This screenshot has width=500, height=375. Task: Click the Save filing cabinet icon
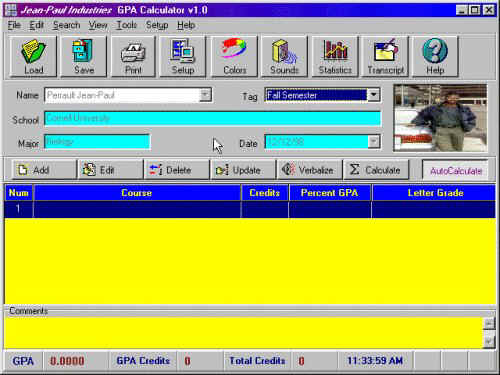(x=83, y=56)
